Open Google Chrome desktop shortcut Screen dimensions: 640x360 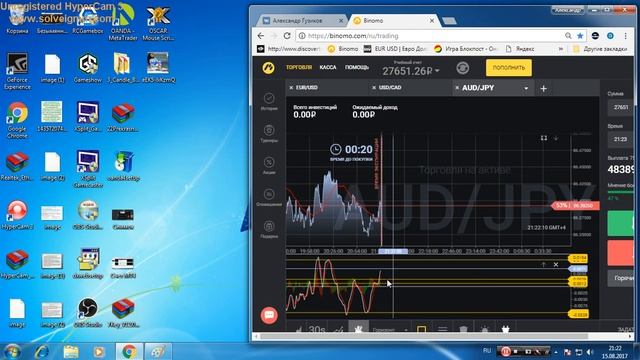[17, 120]
